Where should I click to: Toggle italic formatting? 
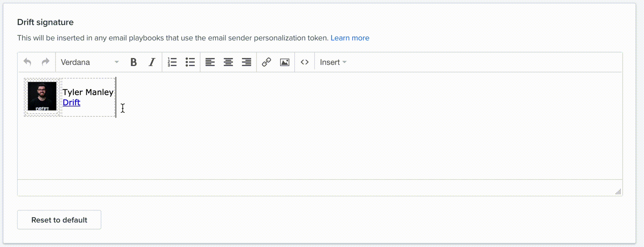pyautogui.click(x=152, y=62)
